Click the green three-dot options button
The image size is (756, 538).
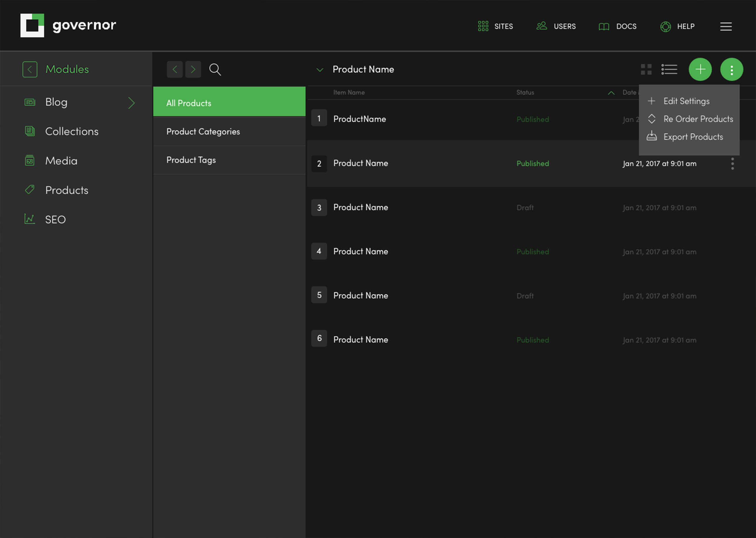732,69
